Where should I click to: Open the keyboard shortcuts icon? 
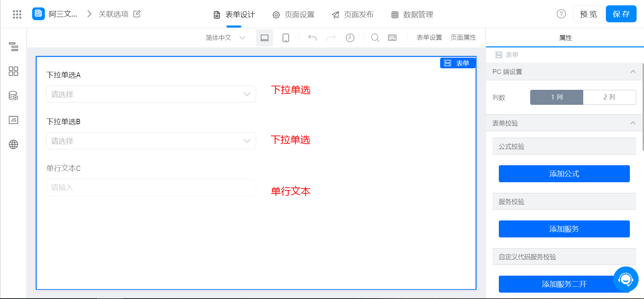[392, 38]
